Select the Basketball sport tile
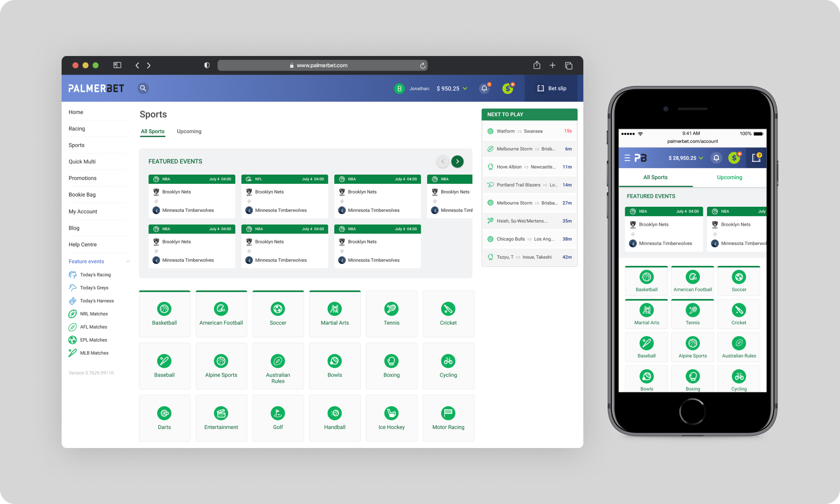Viewport: 840px width, 504px height. pyautogui.click(x=164, y=314)
